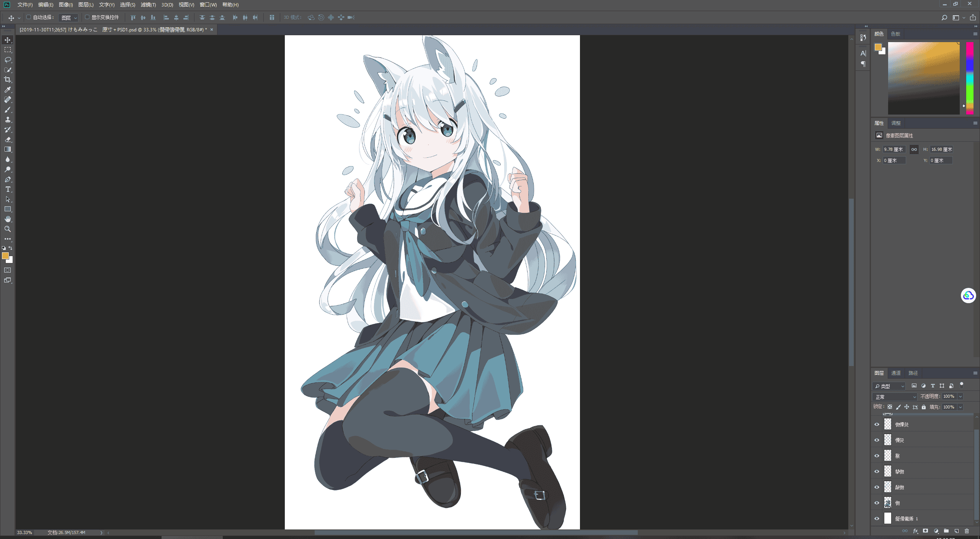Select the Crop tool
Screen dimensions: 980x539
click(x=8, y=80)
